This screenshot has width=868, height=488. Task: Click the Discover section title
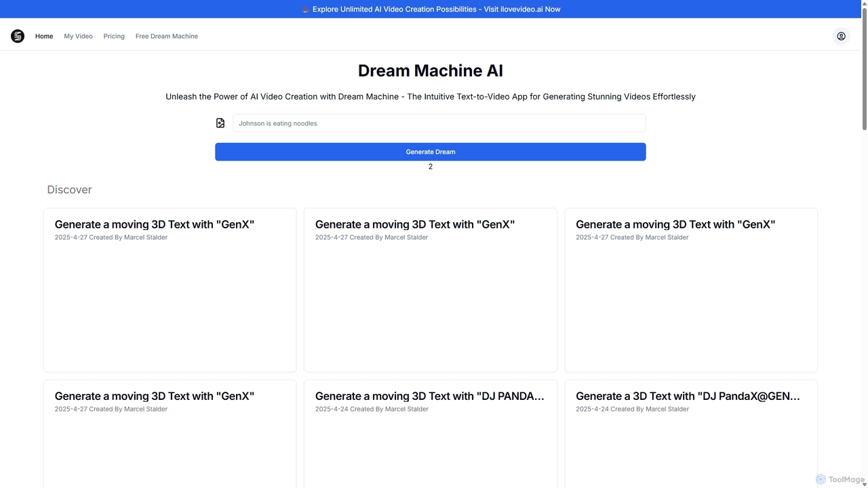tap(69, 190)
